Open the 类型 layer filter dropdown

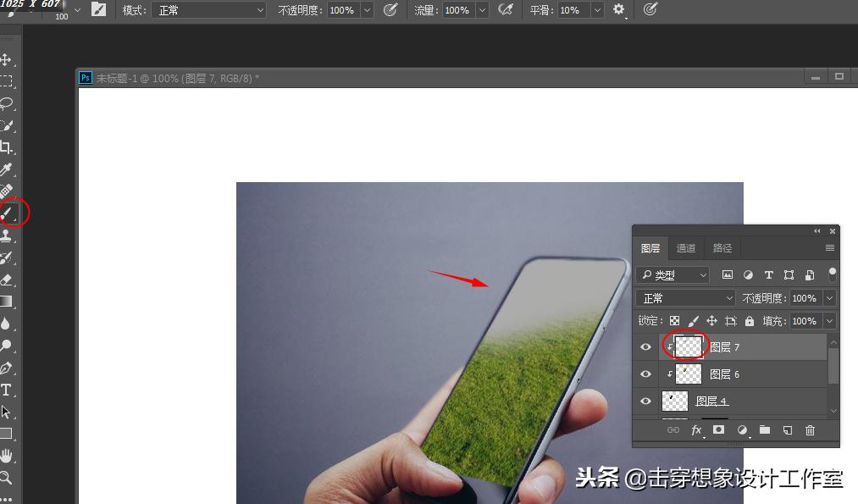coord(672,274)
